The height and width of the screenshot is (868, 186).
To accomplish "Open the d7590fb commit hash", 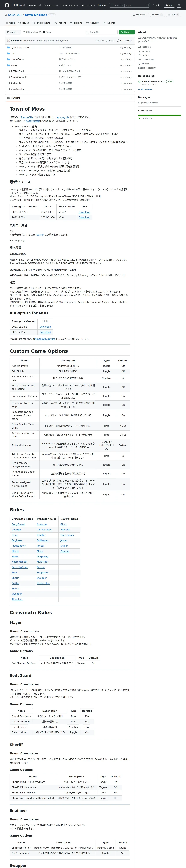I will [x=99, y=41].
